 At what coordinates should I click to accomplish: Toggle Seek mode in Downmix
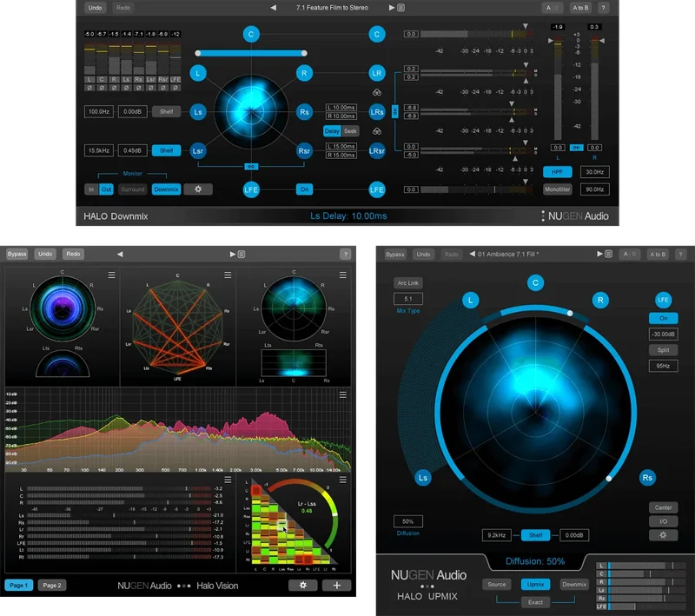point(350,130)
